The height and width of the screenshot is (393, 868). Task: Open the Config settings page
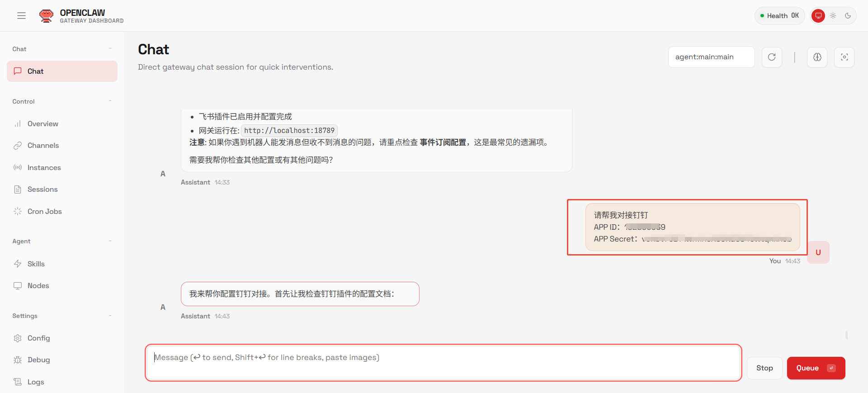62,338
